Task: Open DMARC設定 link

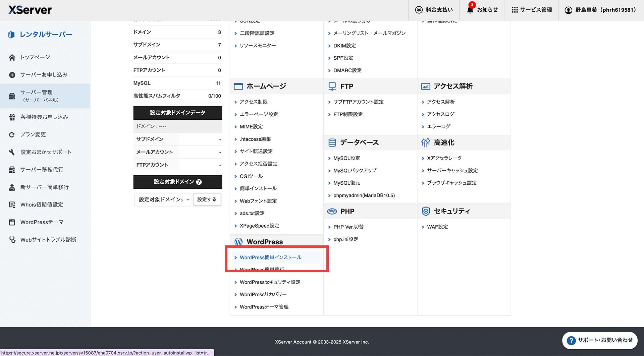Action: 347,70
